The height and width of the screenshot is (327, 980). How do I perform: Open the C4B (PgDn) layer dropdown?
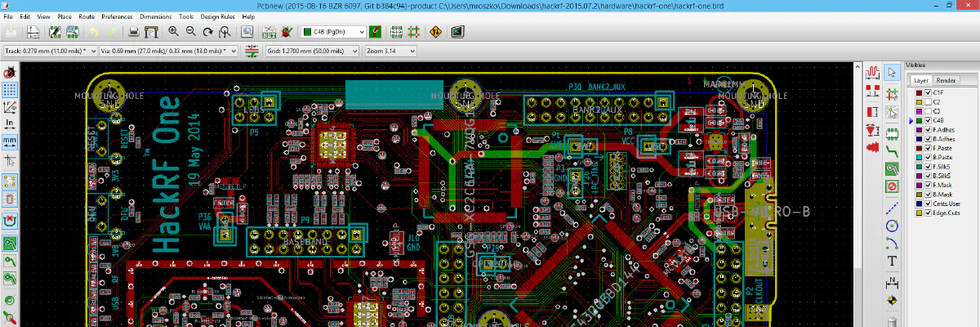click(332, 32)
